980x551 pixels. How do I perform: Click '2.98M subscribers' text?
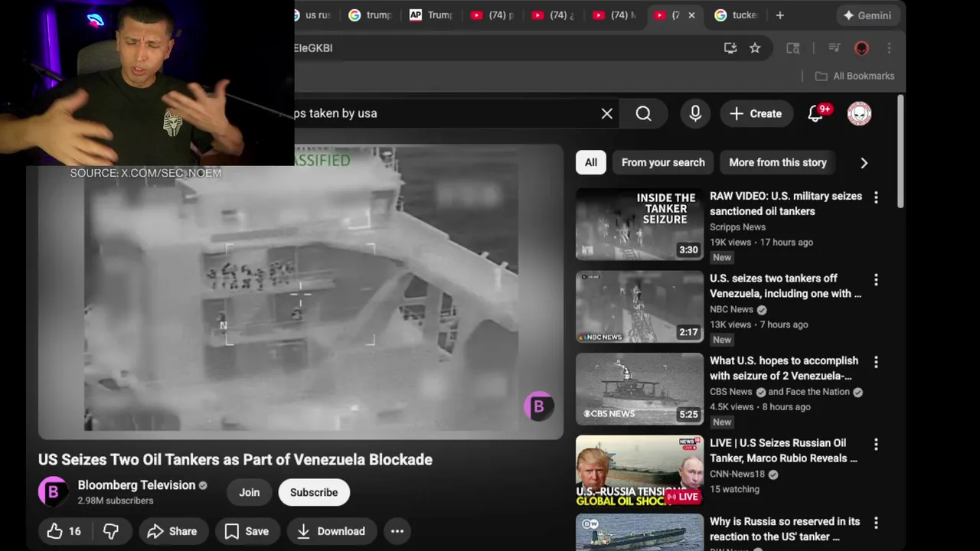click(x=116, y=500)
